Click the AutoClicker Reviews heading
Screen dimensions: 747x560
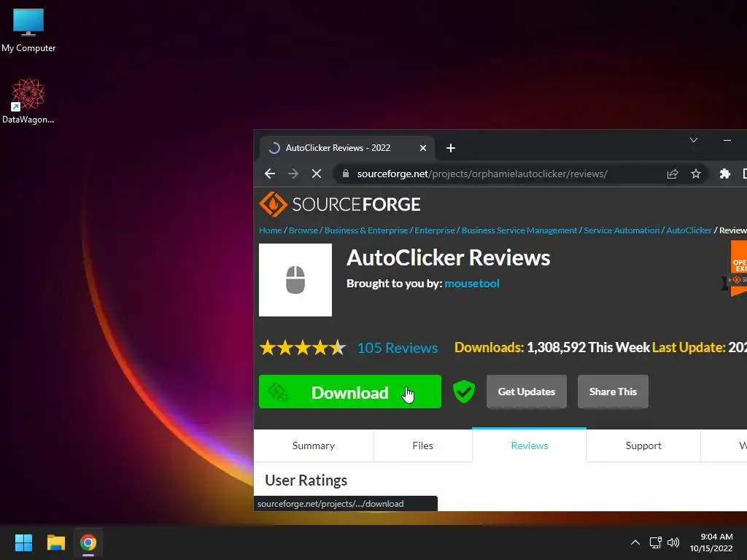point(449,257)
